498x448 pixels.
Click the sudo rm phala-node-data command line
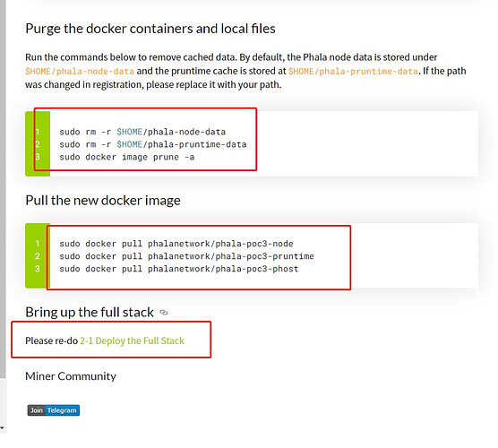142,132
